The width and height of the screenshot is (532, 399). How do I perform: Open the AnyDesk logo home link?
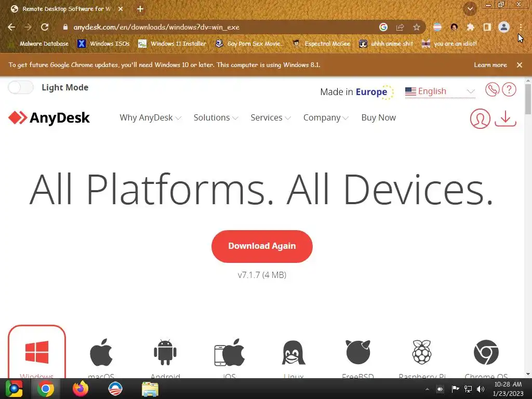tap(49, 118)
